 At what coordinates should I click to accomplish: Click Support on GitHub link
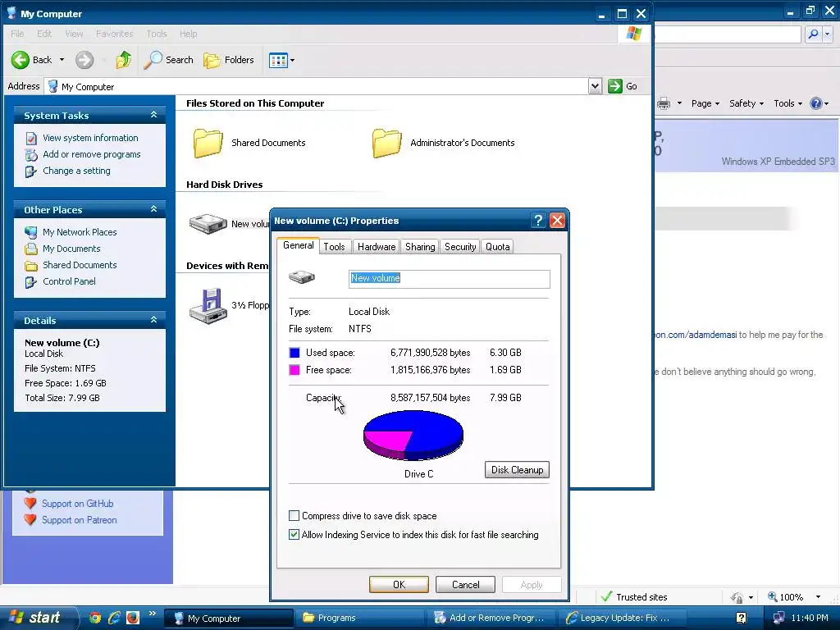tap(78, 504)
